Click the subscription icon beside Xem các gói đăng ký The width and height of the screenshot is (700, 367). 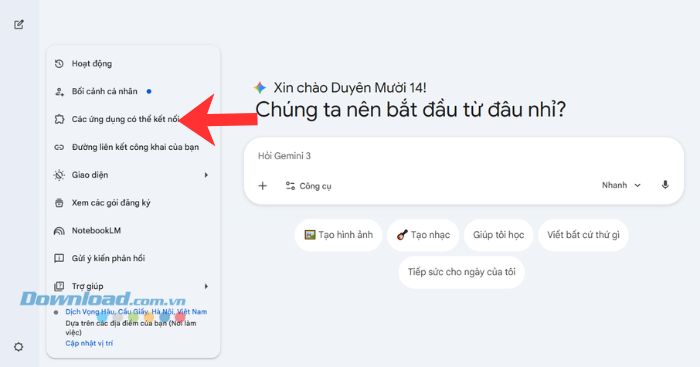59,203
